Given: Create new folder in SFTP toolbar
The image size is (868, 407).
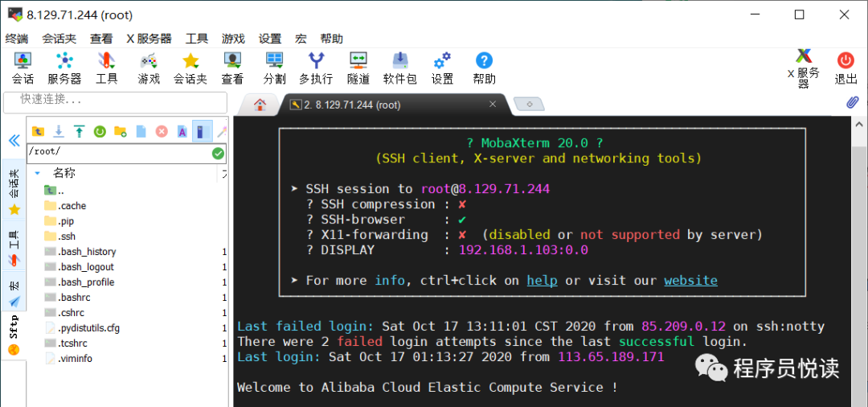Looking at the screenshot, I should [x=120, y=131].
